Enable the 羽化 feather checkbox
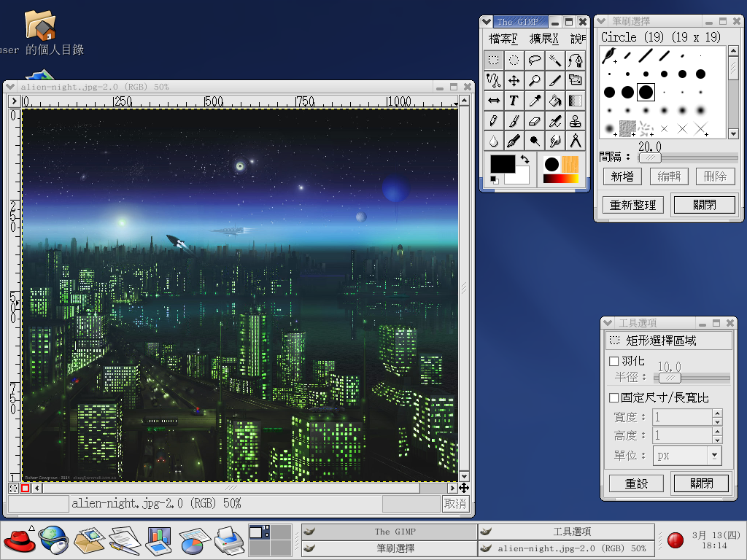 pos(614,362)
